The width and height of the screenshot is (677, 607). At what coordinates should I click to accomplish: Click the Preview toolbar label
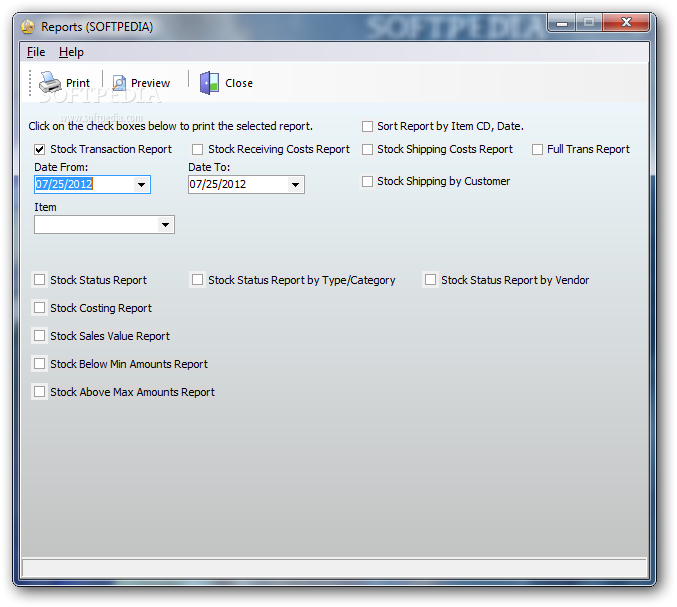(150, 83)
